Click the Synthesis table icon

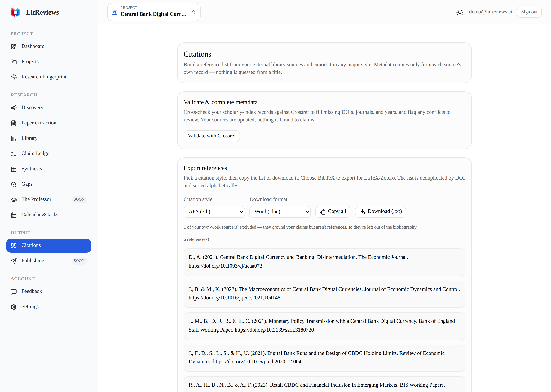[x=14, y=169]
